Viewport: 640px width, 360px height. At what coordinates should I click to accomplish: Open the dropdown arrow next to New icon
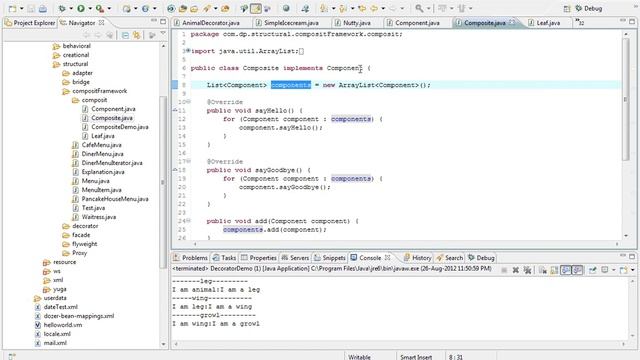[x=21, y=9]
